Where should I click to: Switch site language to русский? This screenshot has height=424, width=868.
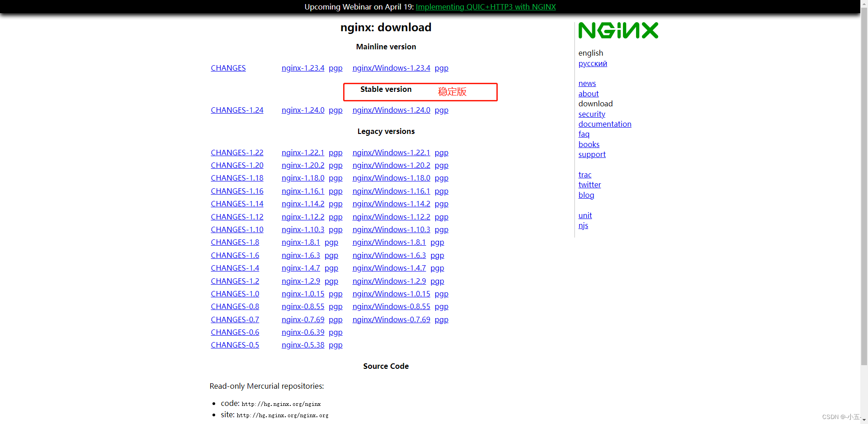[592, 63]
